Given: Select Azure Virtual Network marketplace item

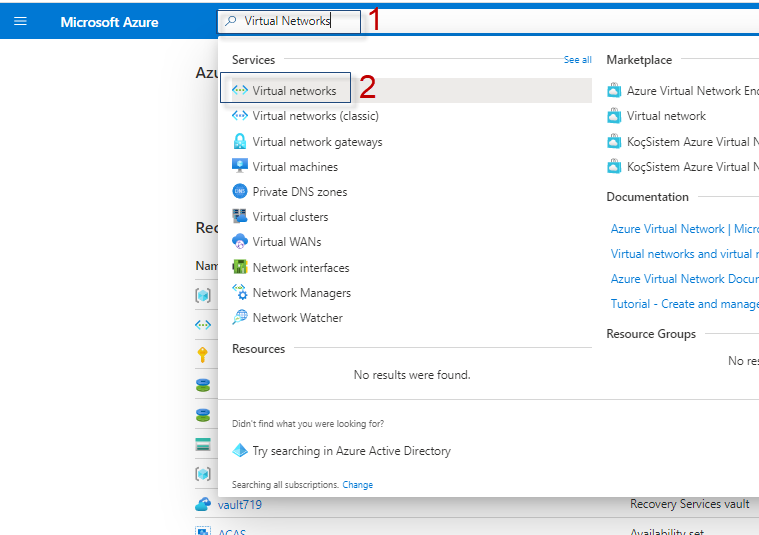Looking at the screenshot, I should click(x=693, y=91).
